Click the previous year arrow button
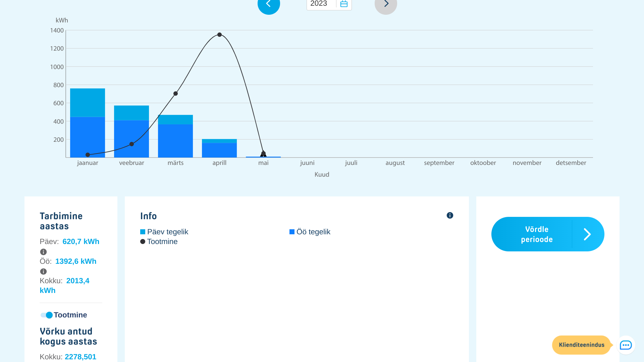Viewport: 644px width, 362px height. pos(269,4)
